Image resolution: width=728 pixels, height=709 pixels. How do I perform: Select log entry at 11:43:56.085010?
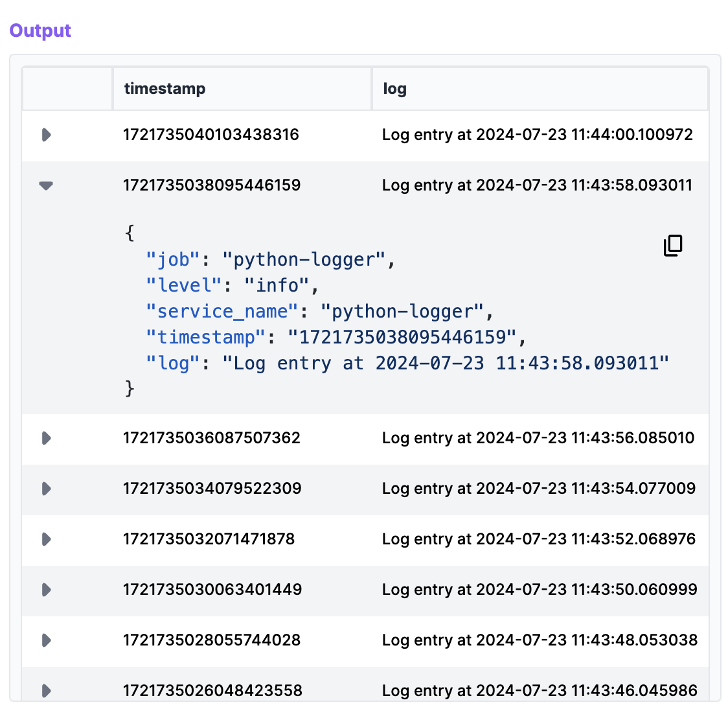point(538,438)
